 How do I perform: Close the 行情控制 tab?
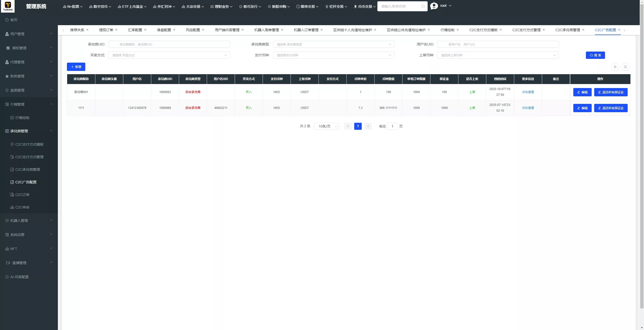458,30
